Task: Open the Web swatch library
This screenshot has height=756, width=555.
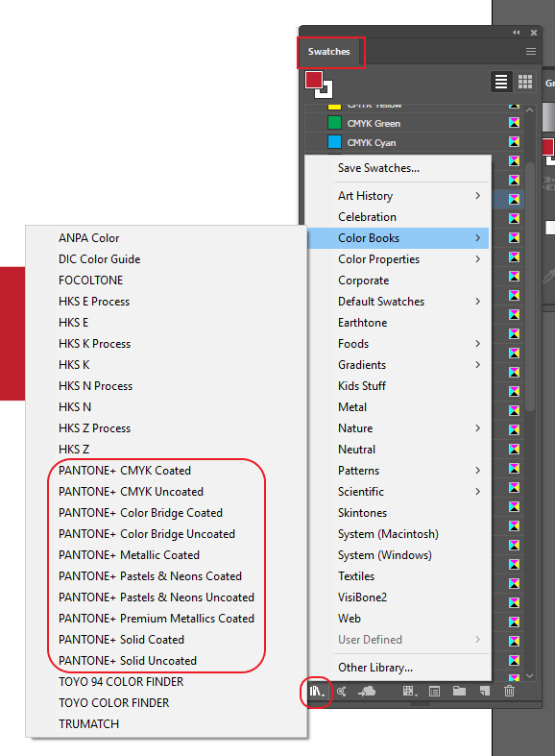Action: coord(398,619)
